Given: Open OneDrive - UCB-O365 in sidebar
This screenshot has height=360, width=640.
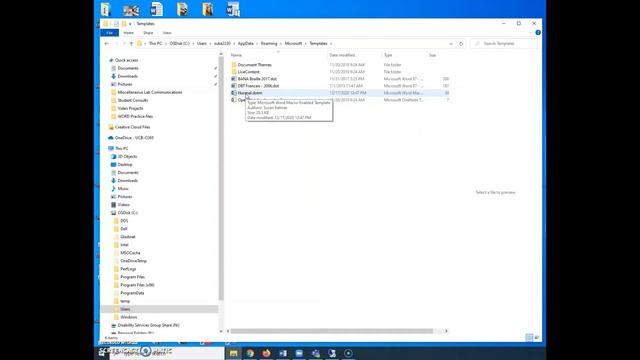Looking at the screenshot, I should (x=134, y=138).
